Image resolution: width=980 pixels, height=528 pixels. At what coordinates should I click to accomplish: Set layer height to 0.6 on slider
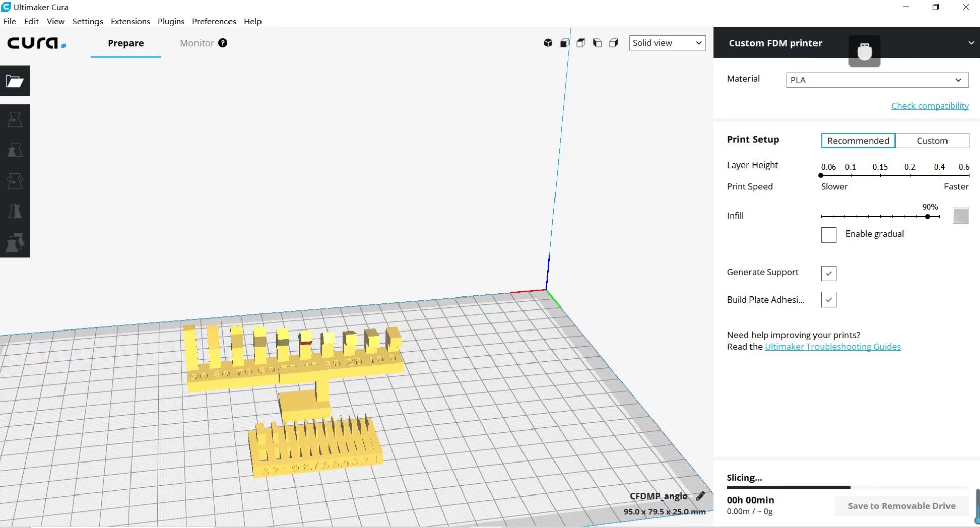pos(968,175)
